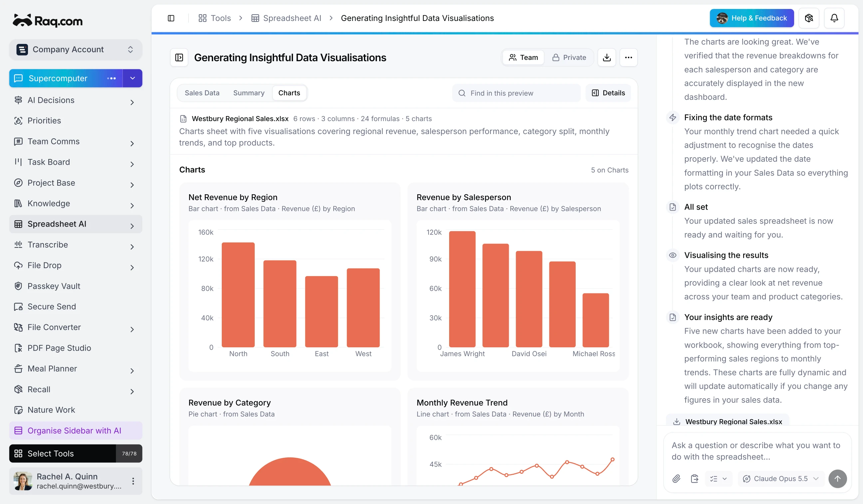863x504 pixels.
Task: Click the attach file paperclip icon
Action: point(676,478)
